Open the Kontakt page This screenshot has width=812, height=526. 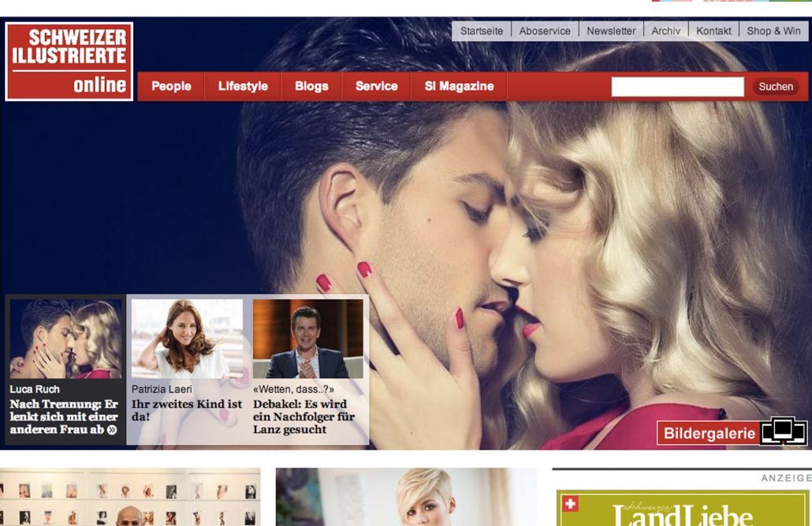click(713, 31)
